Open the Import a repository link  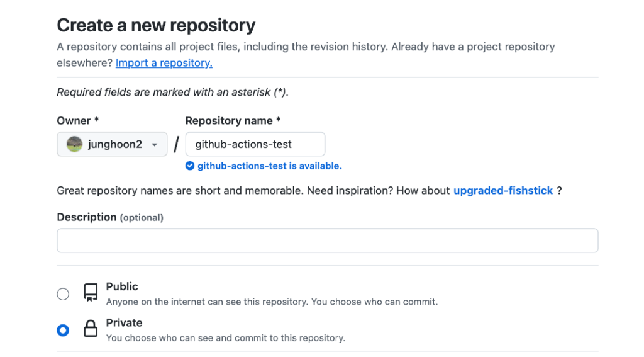tap(164, 63)
